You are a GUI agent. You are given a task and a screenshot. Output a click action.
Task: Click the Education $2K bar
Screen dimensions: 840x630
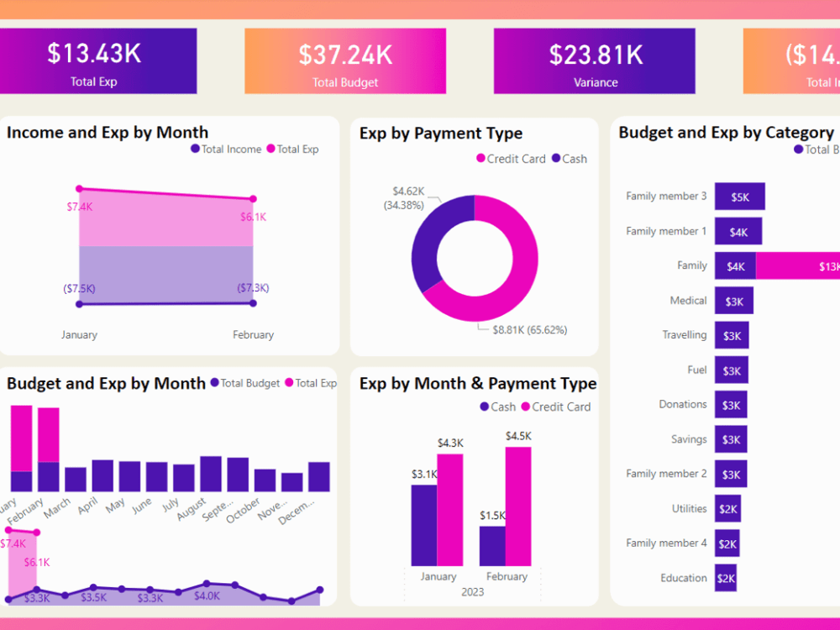pos(725,578)
